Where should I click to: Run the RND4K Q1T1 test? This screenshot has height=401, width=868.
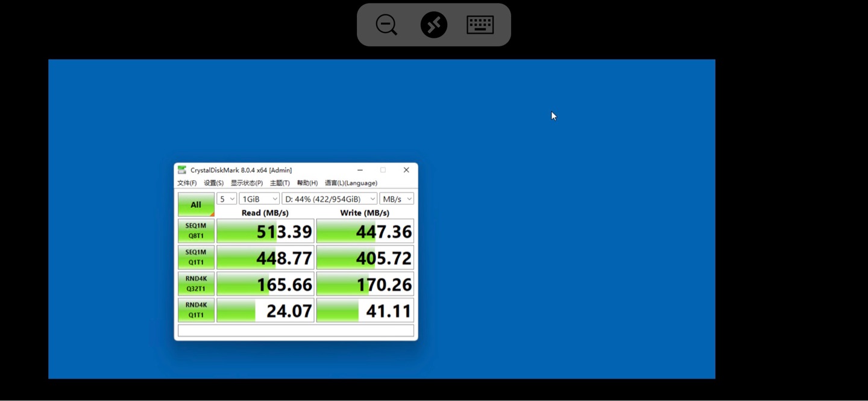196,310
